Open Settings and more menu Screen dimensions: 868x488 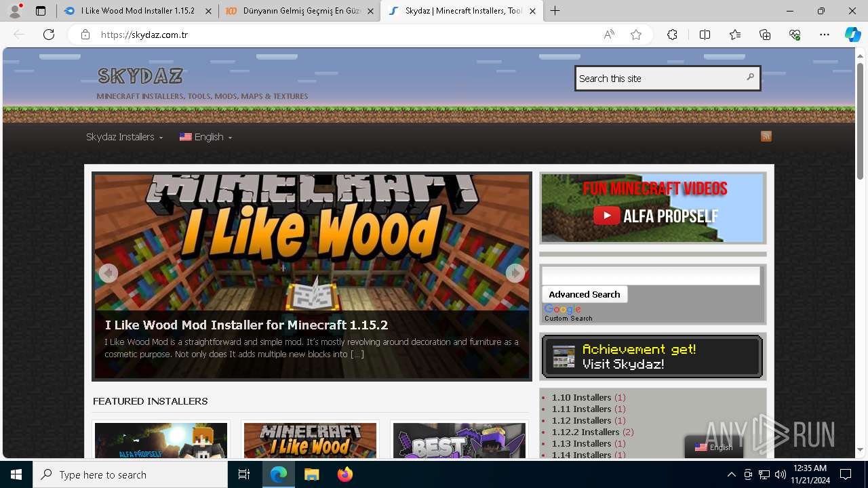coord(825,35)
